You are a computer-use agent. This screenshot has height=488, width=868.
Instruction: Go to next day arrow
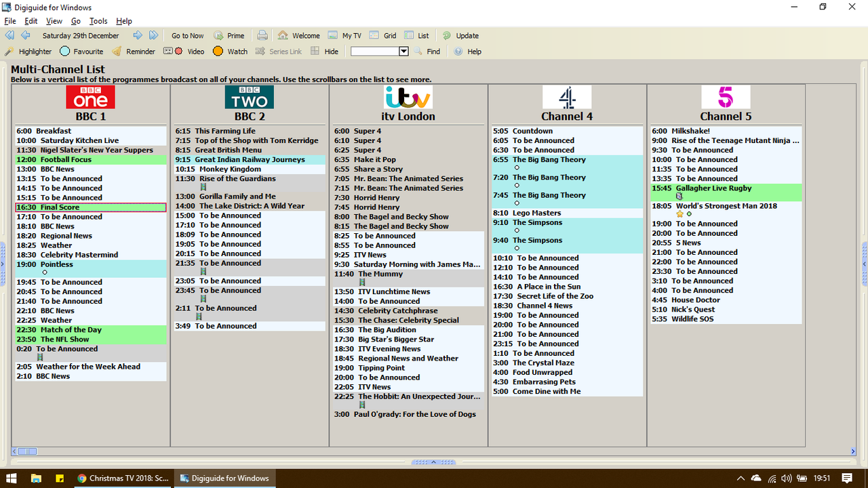(138, 35)
